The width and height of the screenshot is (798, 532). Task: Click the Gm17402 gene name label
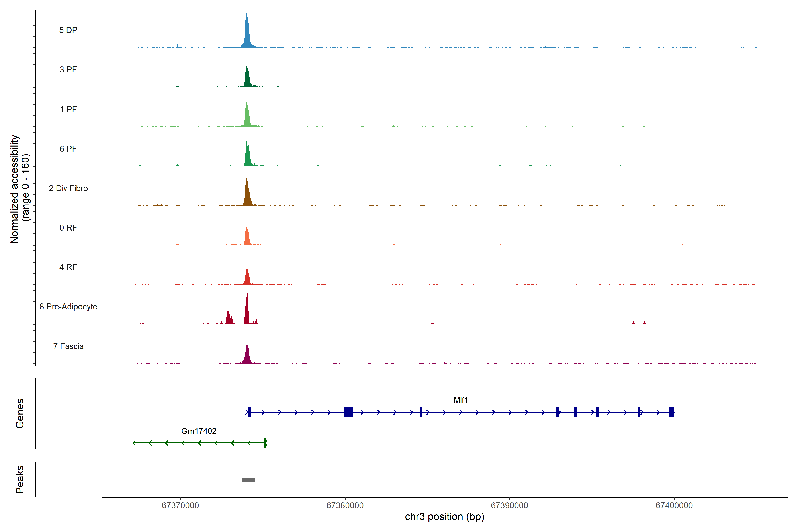coord(199,431)
